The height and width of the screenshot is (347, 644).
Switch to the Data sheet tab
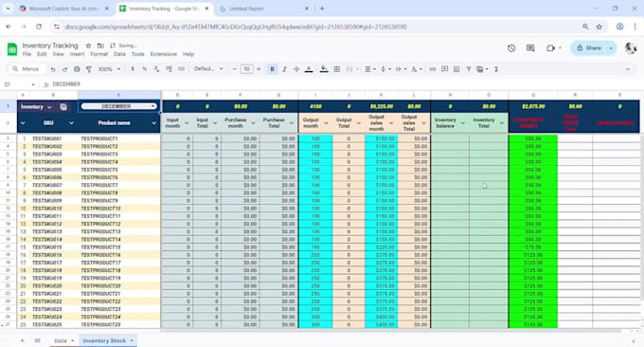(61, 340)
